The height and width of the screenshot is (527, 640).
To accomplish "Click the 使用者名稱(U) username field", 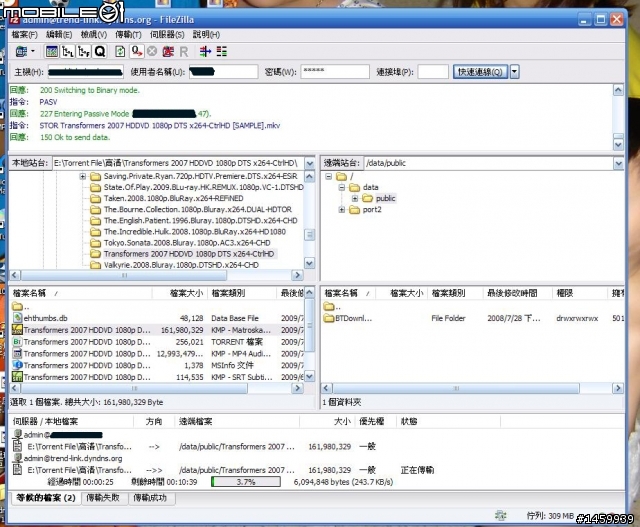I will pyautogui.click(x=223, y=72).
